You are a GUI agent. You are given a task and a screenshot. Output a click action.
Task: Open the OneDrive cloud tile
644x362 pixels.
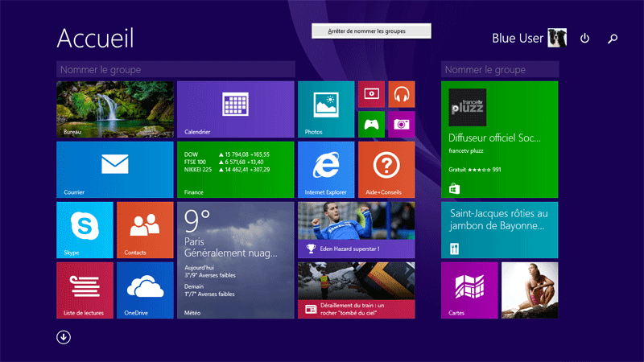click(145, 290)
